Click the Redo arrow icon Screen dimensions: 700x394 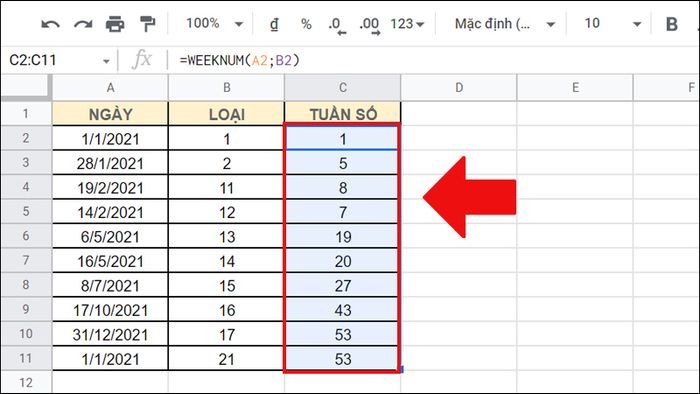[83, 24]
